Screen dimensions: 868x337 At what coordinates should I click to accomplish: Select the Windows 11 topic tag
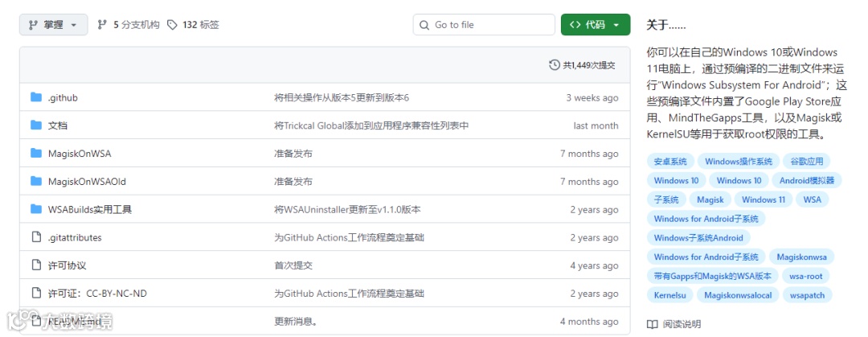tap(764, 199)
